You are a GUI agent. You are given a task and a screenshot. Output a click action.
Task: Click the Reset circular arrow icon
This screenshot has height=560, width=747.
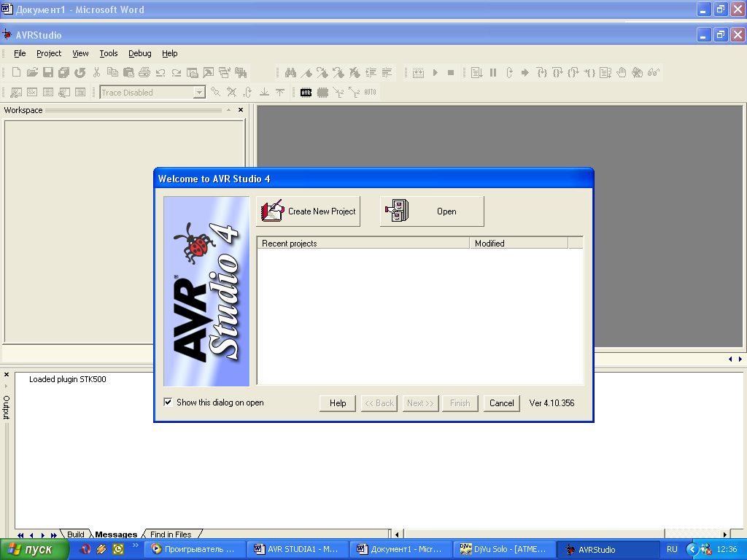coord(509,72)
